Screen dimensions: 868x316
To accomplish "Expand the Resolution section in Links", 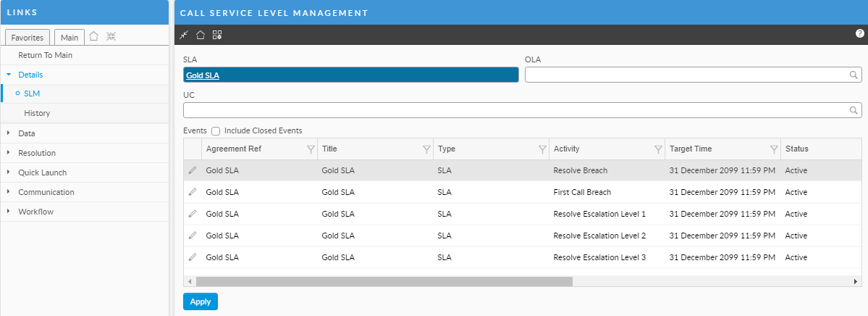I will [36, 153].
